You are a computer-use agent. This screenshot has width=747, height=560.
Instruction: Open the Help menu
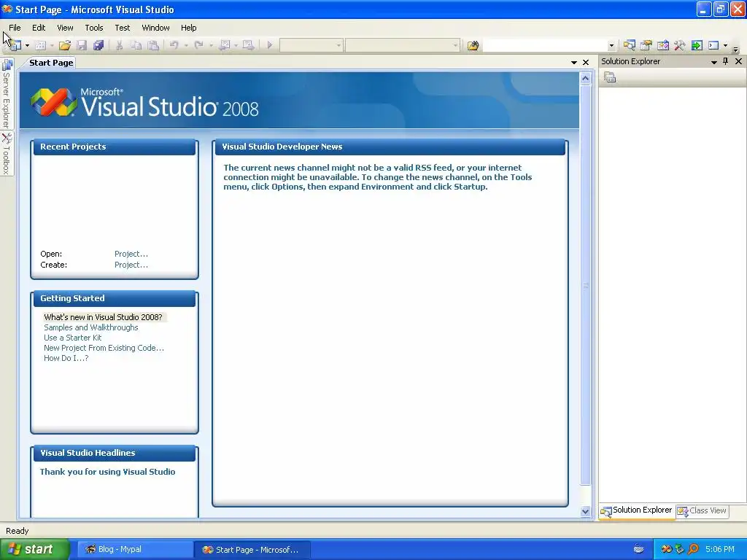click(189, 28)
